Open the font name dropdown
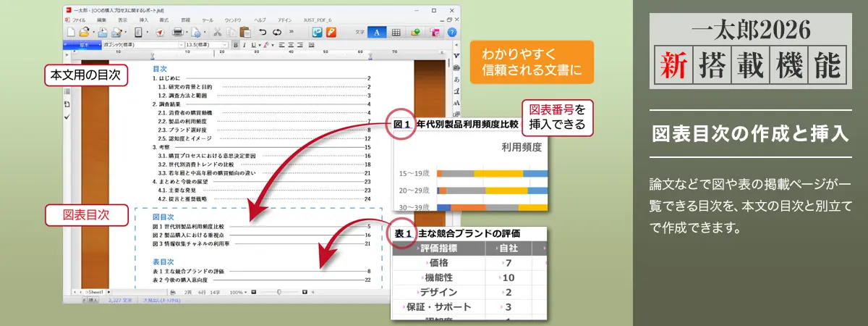 point(180,45)
